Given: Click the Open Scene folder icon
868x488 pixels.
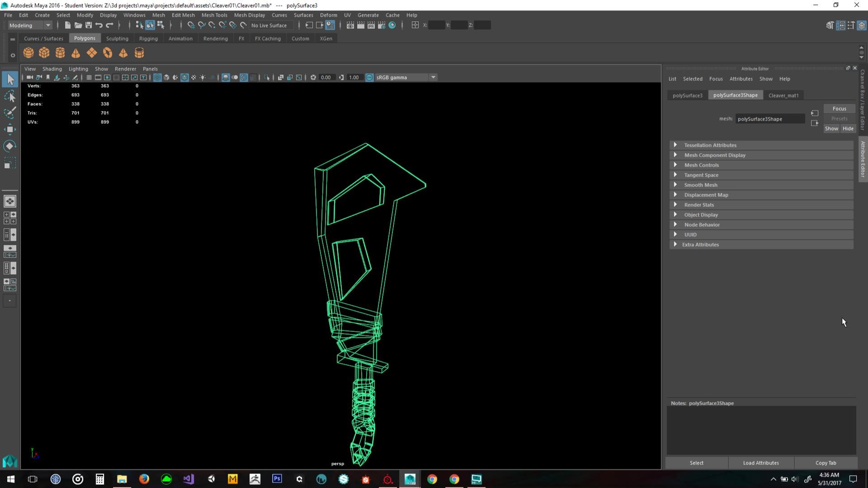Looking at the screenshot, I should pos(78,25).
